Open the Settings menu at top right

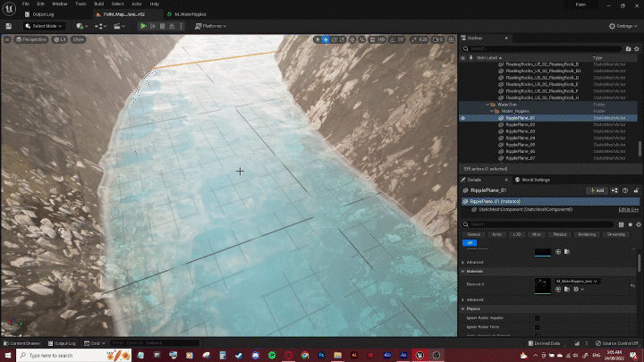click(x=623, y=26)
